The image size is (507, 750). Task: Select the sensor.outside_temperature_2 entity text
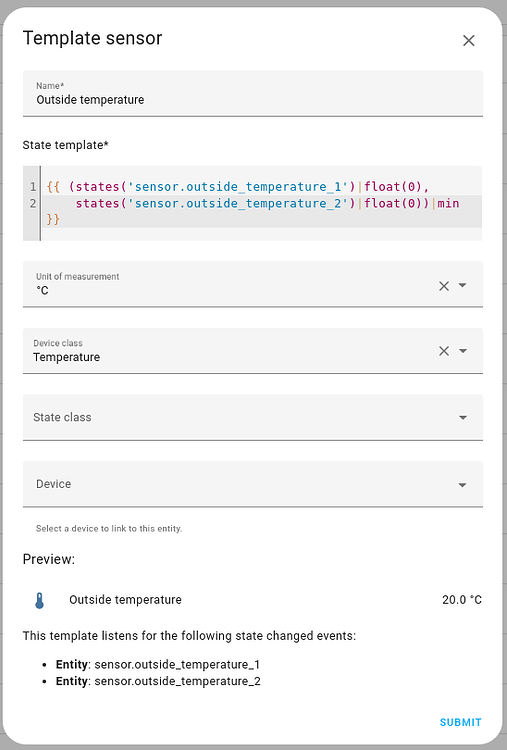coord(177,681)
